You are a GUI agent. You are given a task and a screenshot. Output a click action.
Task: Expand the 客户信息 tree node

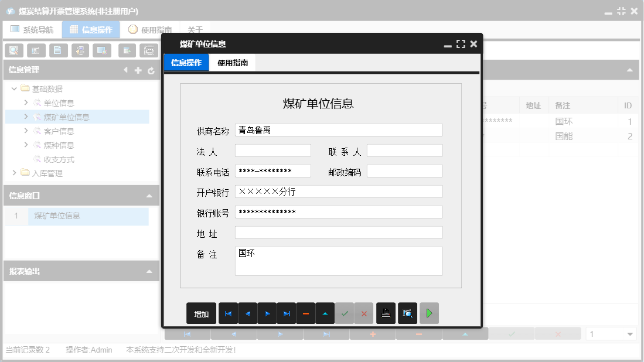[25, 131]
